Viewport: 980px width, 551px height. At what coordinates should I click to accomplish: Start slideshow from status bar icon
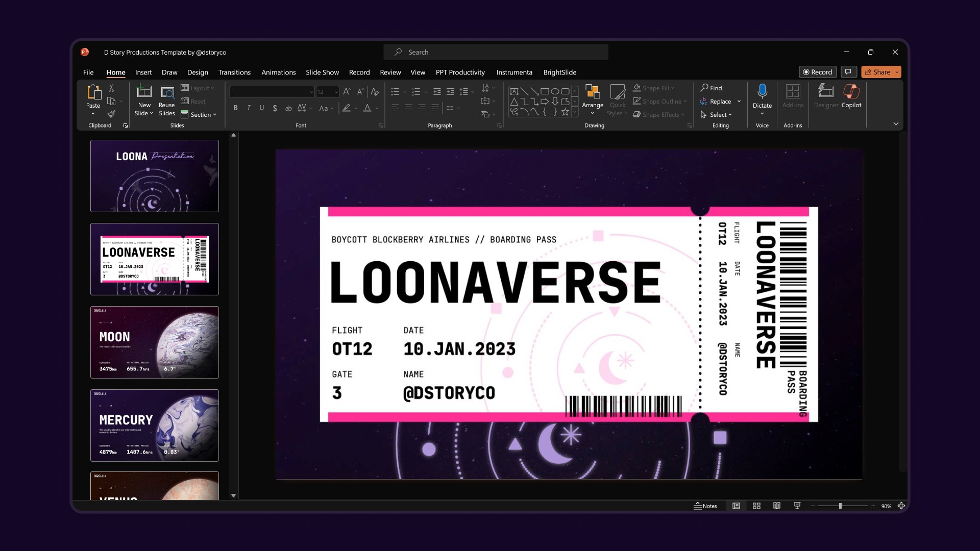tap(797, 506)
